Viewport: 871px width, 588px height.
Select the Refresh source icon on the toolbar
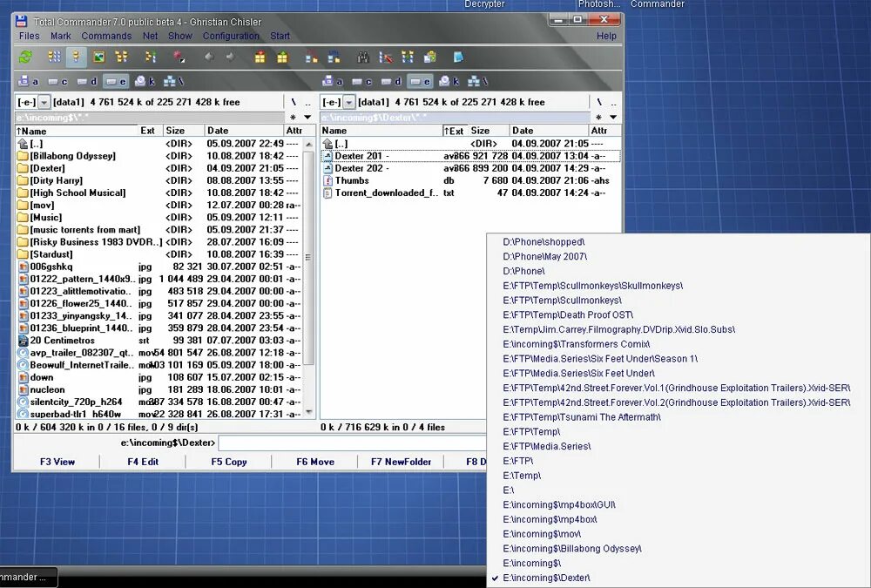(25, 56)
